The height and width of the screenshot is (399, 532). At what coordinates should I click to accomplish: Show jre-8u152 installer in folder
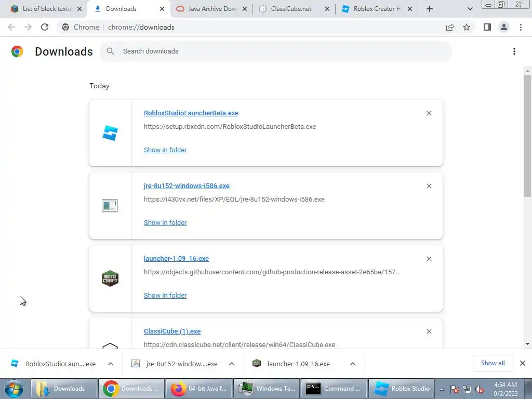(x=165, y=222)
